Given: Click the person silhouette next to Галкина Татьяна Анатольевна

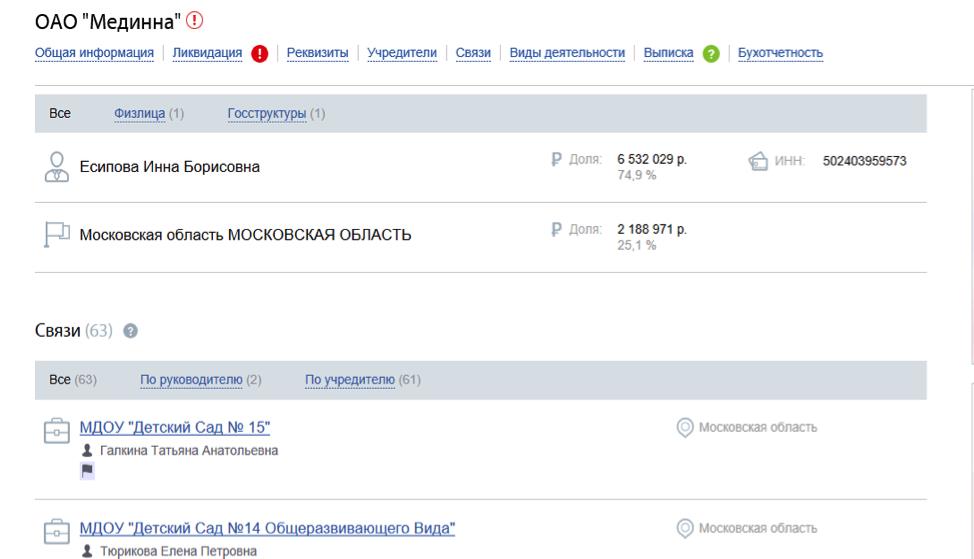Looking at the screenshot, I should pos(87,450).
